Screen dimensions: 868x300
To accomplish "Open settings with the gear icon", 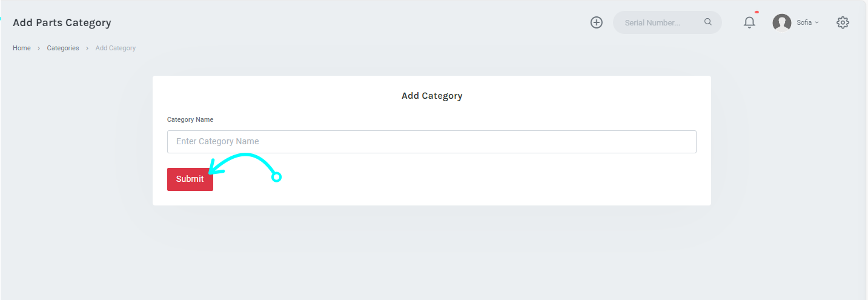I will 843,22.
